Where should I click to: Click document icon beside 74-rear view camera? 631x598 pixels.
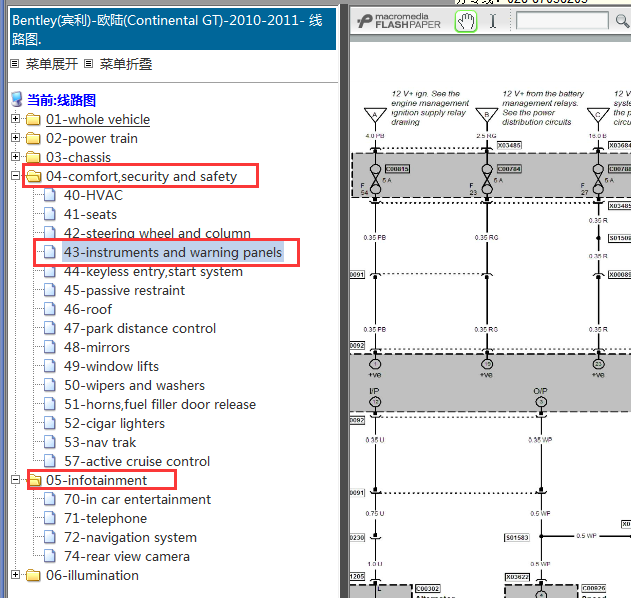[49, 557]
